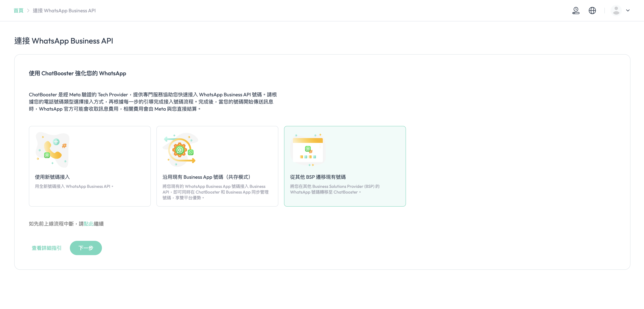Screen dimensions: 644x309
Task: Click the 連接 WhatsApp Business API breadcrumb
Action: tap(64, 11)
